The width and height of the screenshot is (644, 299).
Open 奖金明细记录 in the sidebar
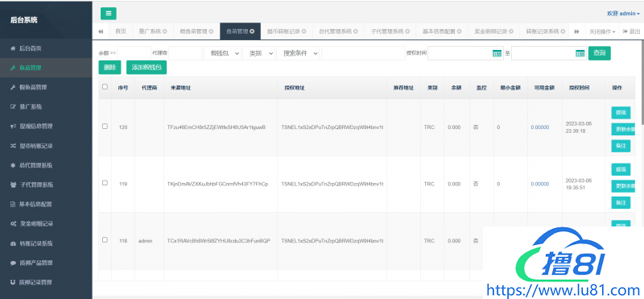46,224
